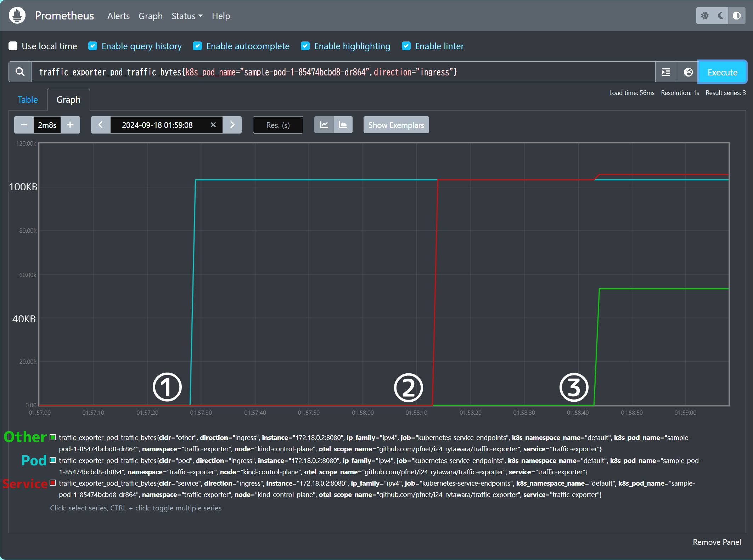Increase the range with plus button
Screen dimensions: 753x560
70,125
